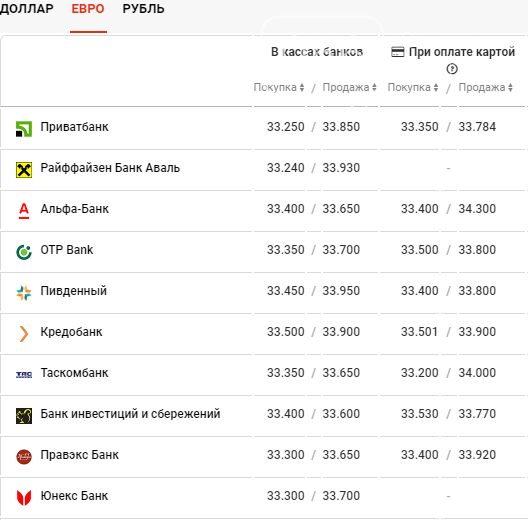Image resolution: width=528 pixels, height=520 pixels.
Task: Sort by cash desk Продажа column
Action: 350,87
